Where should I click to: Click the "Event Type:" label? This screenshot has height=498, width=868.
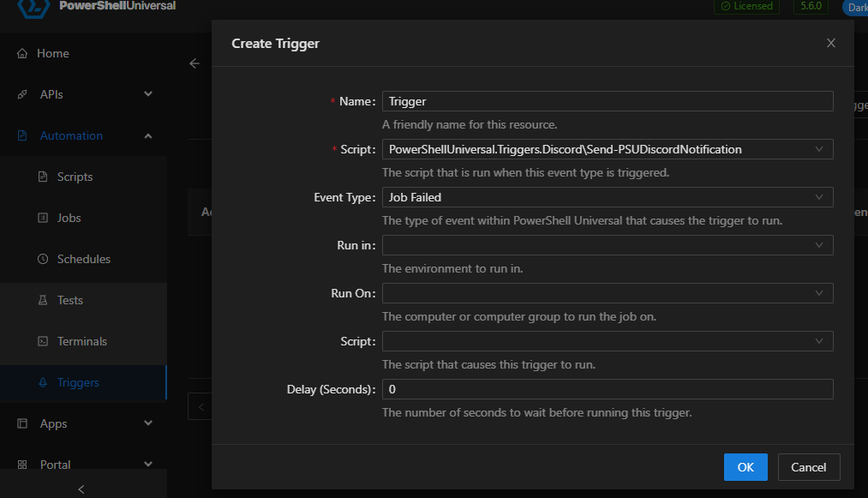pos(344,197)
